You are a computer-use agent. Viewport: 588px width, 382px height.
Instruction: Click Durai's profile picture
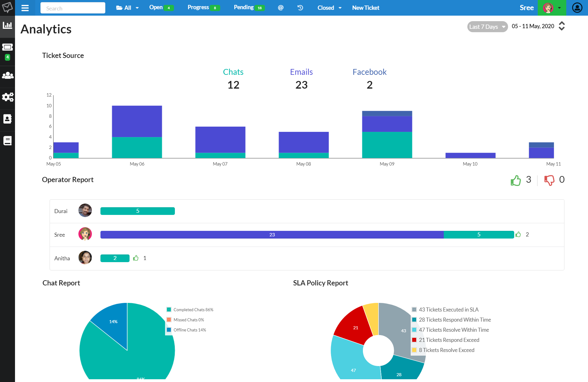[85, 211]
